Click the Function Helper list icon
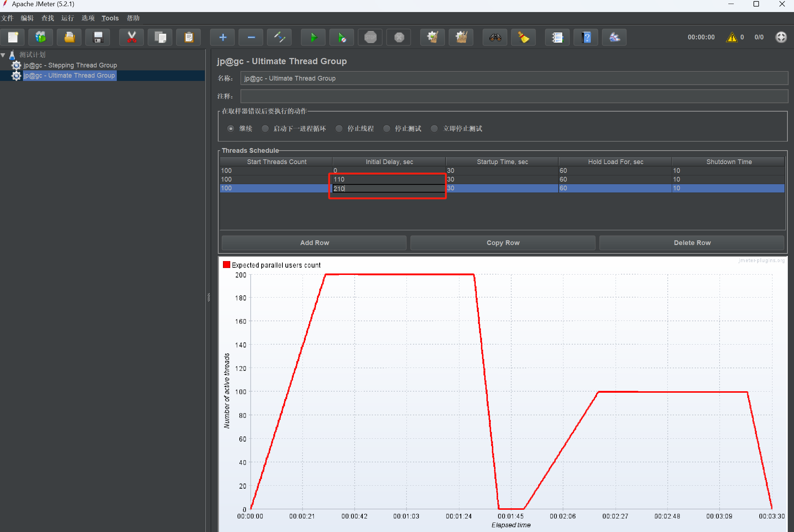794x532 pixels. pyautogui.click(x=557, y=37)
